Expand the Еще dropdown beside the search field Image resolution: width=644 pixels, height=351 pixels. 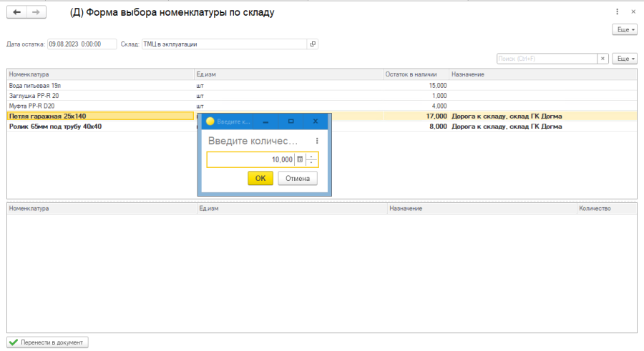tap(624, 59)
